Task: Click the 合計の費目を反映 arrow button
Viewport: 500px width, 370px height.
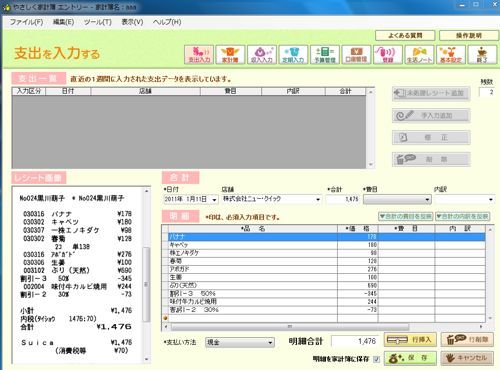Action: coord(406,216)
